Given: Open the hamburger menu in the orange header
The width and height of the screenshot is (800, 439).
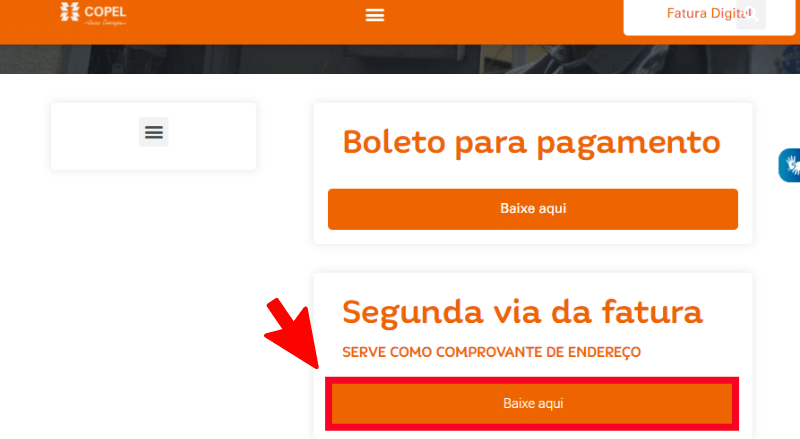Looking at the screenshot, I should pos(375,15).
